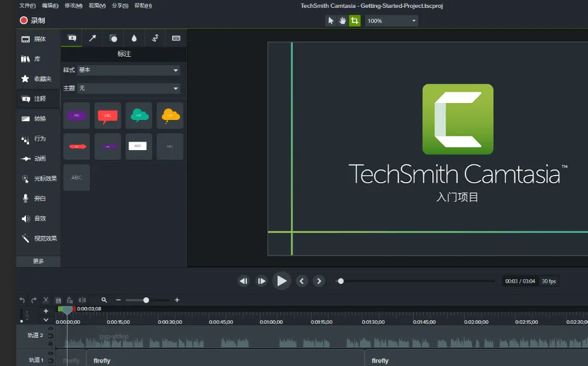Open the 行为 behaviors panel
This screenshot has height=366, width=588.
(x=38, y=139)
